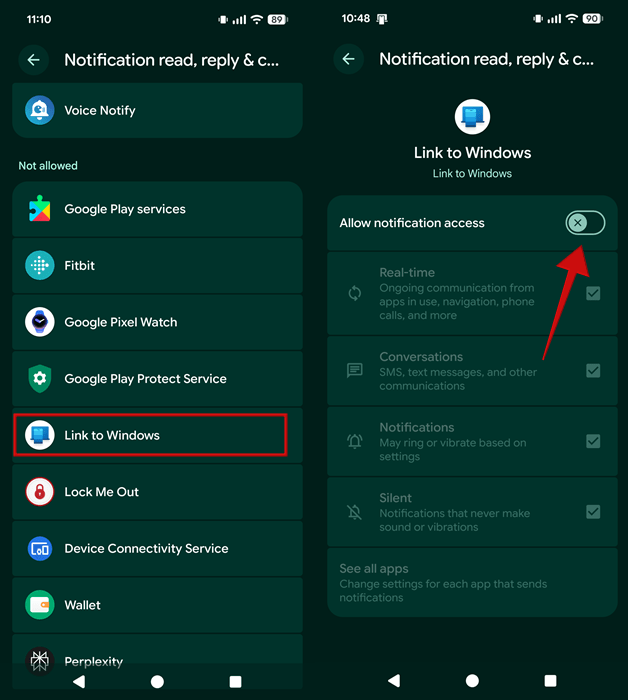Tap the Conversations setting label
The width and height of the screenshot is (628, 700).
(x=421, y=357)
